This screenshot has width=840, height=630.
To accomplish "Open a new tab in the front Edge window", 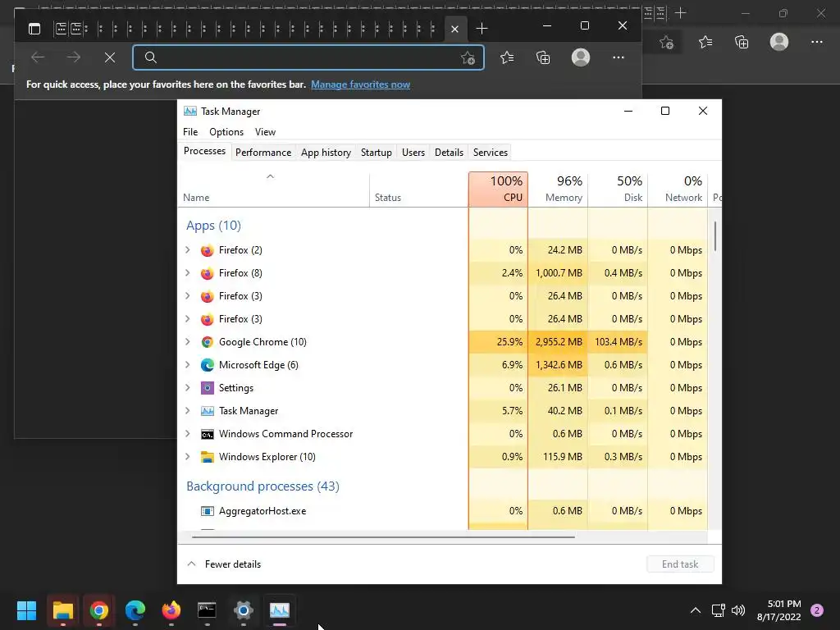I will (x=482, y=29).
